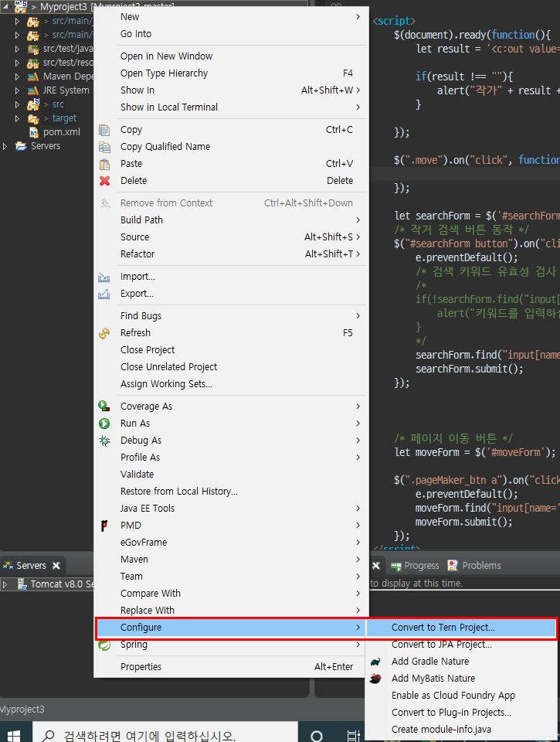
Task: Close the Servers view tab
Action: click(x=56, y=566)
